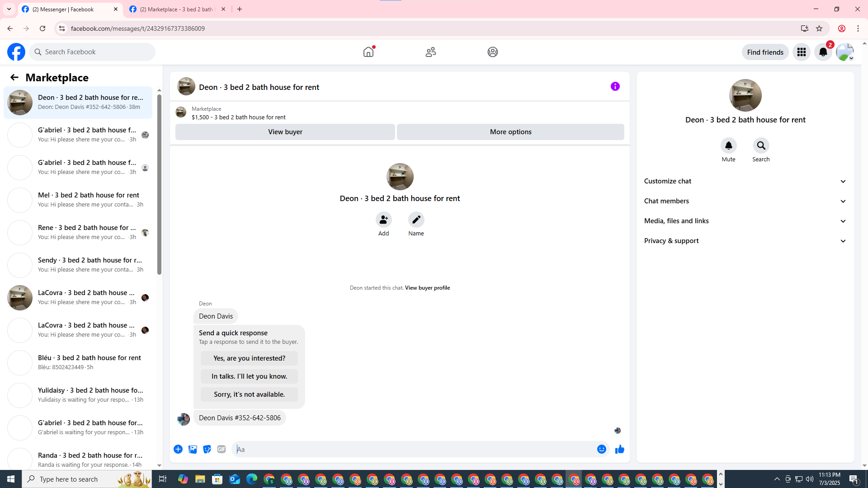Click the GIF picker icon

pos(221,449)
